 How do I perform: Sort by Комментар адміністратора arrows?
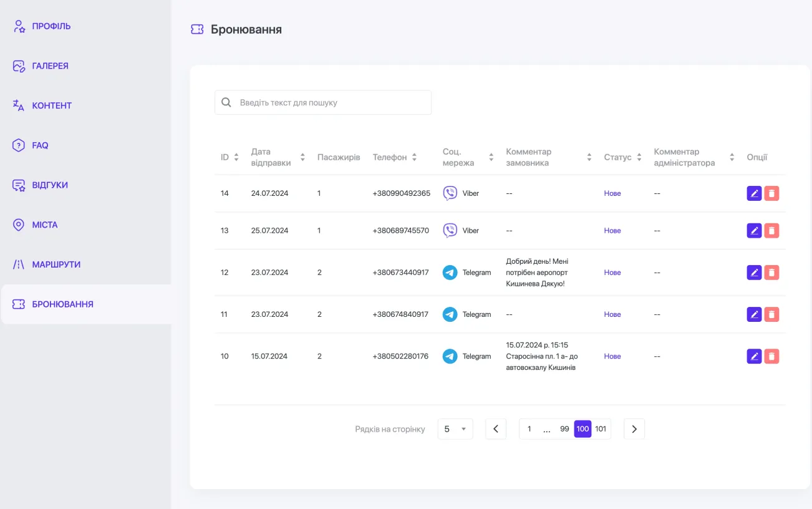[732, 157]
